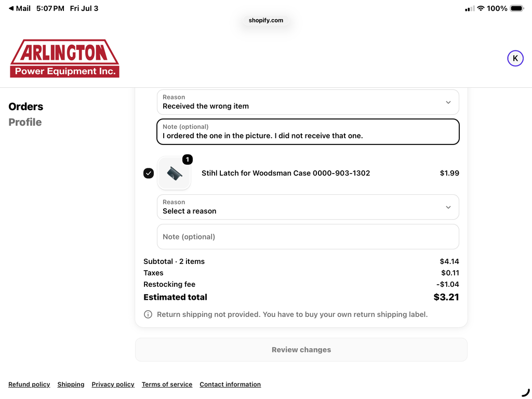Click the empty Note (optional) field
Screen dimensions: 532x399
pyautogui.click(x=308, y=237)
